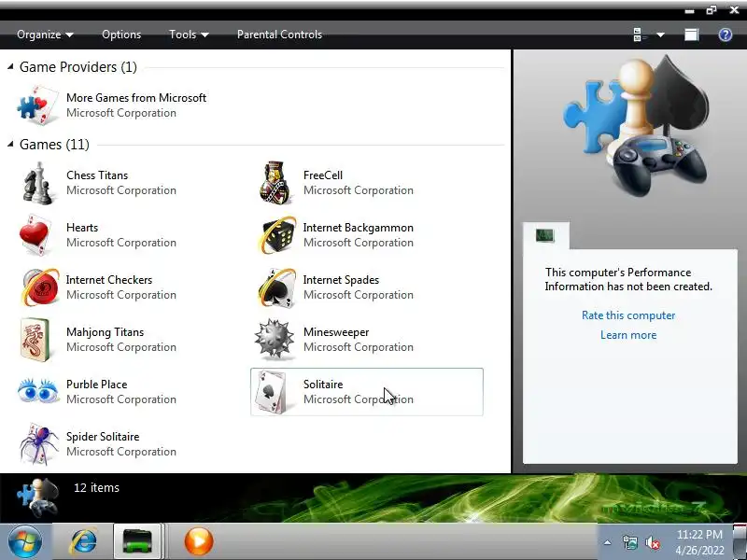The image size is (747, 560).
Task: Click the Rate this computer link
Action: coord(628,315)
